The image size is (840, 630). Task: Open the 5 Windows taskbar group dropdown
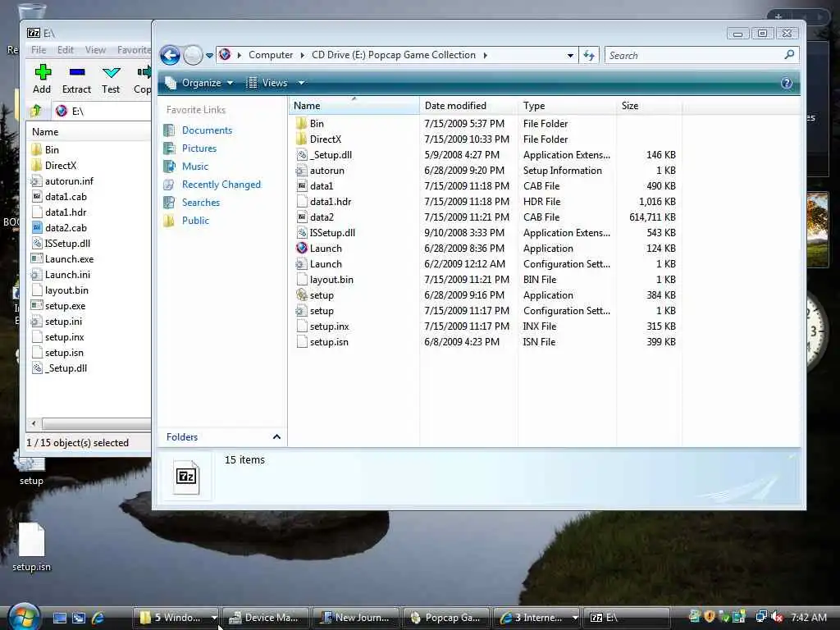[x=214, y=618]
